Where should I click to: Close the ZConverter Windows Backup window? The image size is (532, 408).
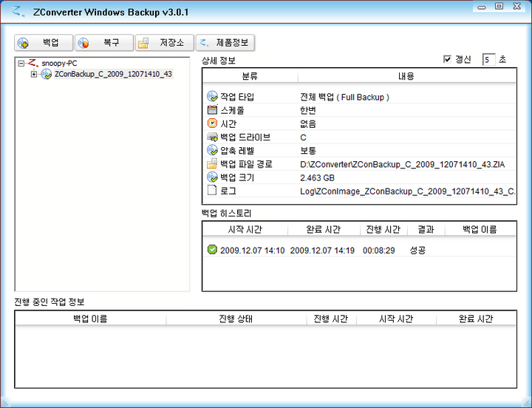pyautogui.click(x=516, y=6)
